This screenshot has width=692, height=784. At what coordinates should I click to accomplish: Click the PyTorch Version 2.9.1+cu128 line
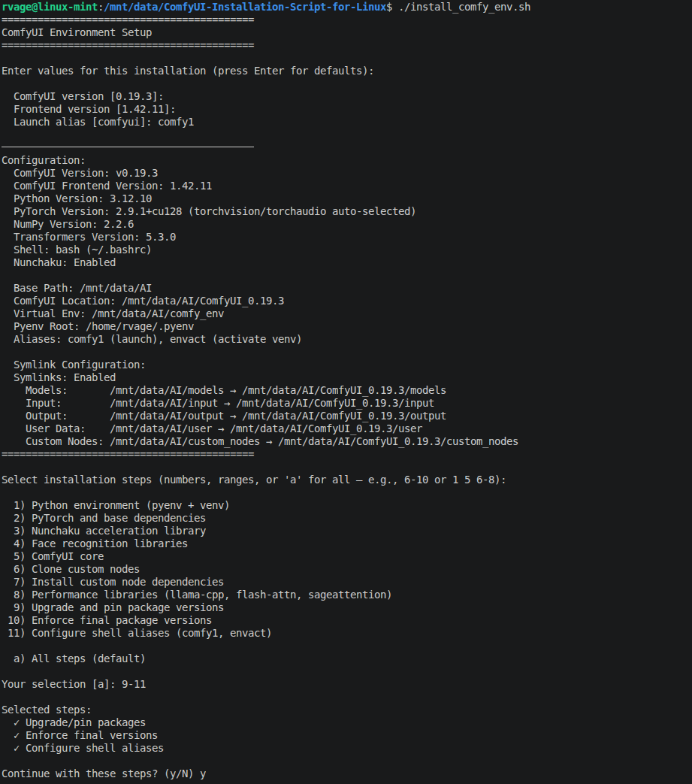214,211
